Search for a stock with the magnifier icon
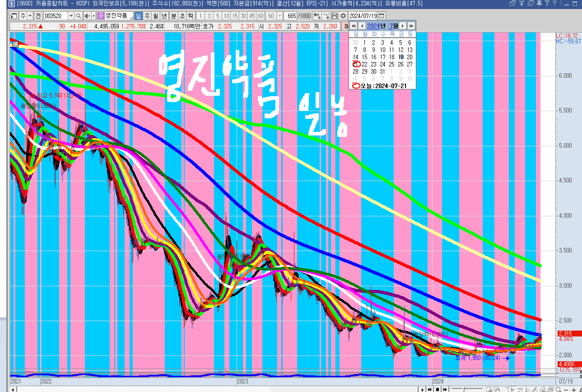582x392 pixels. click(x=79, y=16)
